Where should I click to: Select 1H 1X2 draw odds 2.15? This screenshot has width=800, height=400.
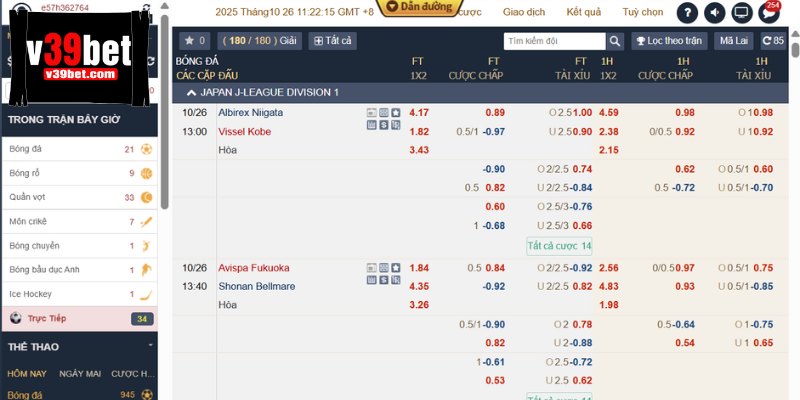(x=608, y=150)
